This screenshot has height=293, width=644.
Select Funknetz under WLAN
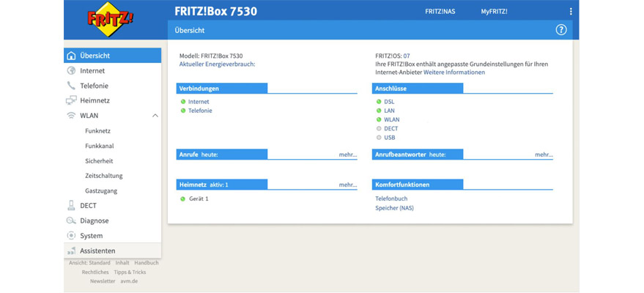pyautogui.click(x=97, y=131)
